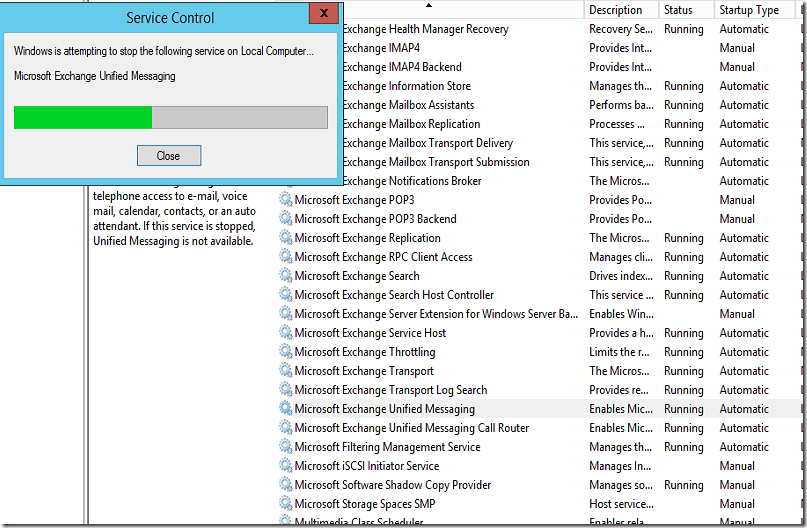Click gear icon for Microsoft Exchange Service Host
This screenshot has width=807, height=528.
[x=286, y=332]
